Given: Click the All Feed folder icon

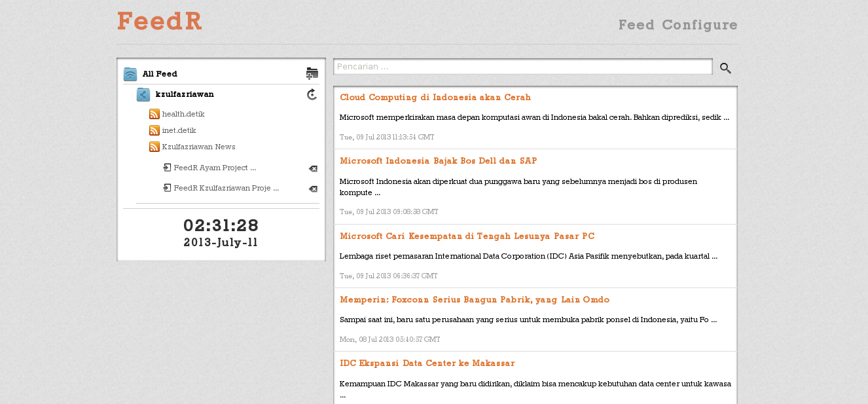Looking at the screenshot, I should click(x=130, y=73).
